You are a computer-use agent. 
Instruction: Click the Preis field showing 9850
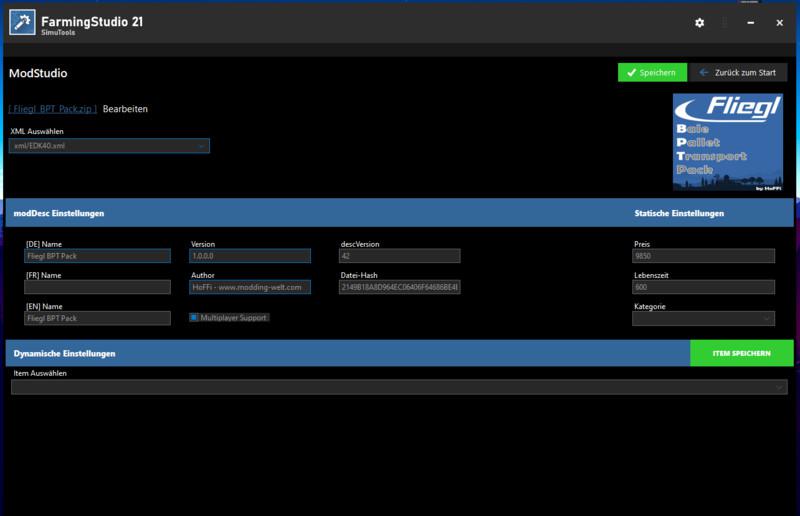point(703,256)
